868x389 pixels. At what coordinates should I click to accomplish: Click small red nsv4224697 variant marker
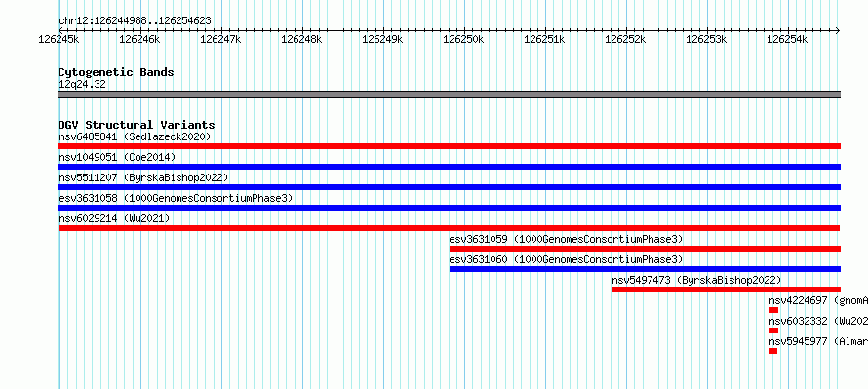pyautogui.click(x=773, y=310)
